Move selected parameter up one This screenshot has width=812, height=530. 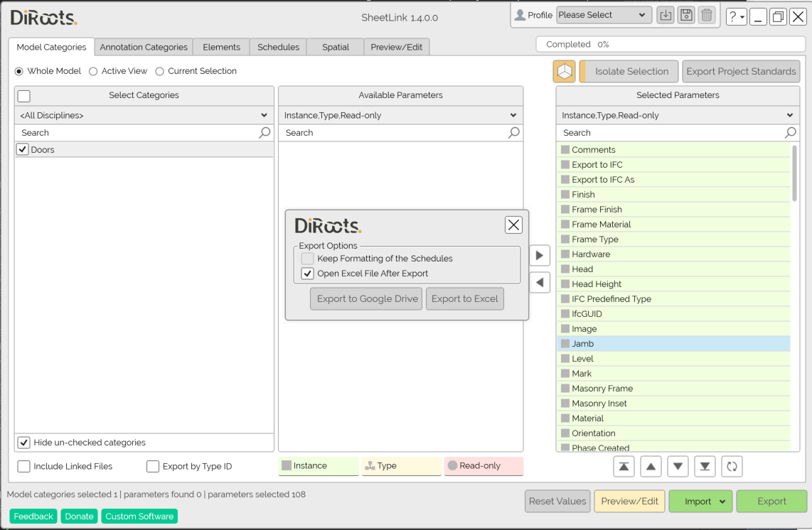tap(651, 466)
